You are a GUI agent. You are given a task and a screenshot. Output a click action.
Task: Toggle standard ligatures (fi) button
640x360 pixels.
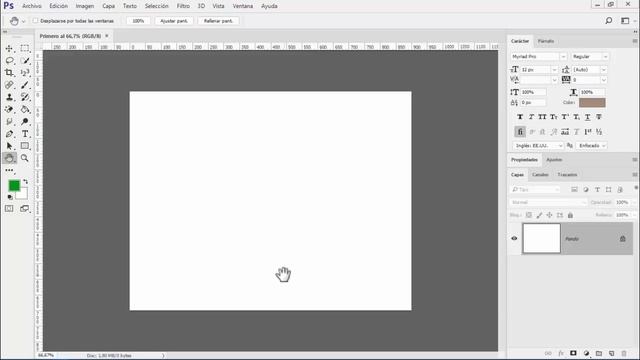(x=520, y=132)
